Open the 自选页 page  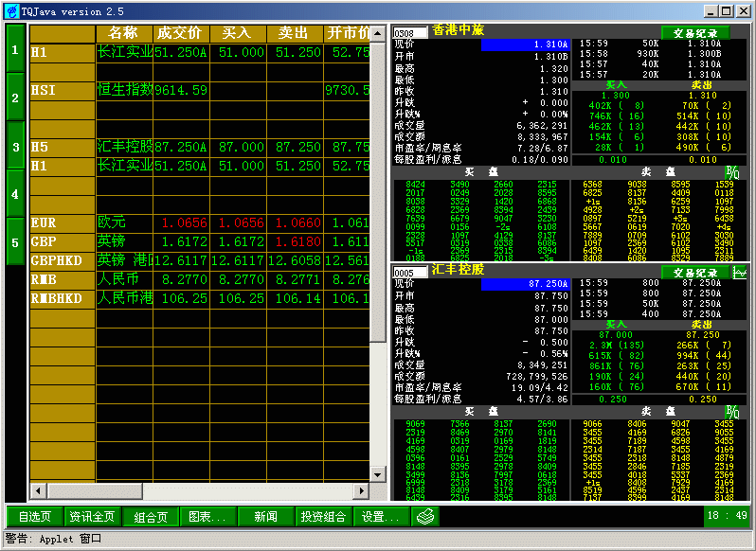click(35, 517)
